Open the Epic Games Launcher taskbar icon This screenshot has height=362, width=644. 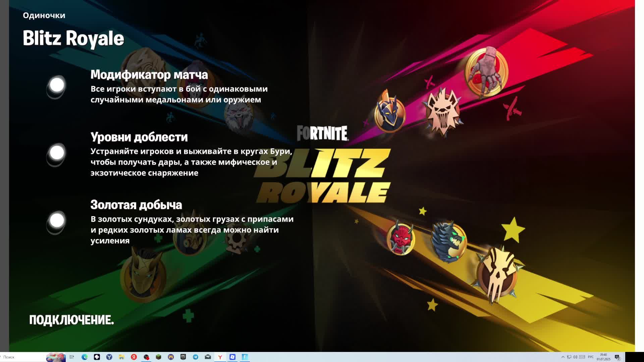click(183, 357)
